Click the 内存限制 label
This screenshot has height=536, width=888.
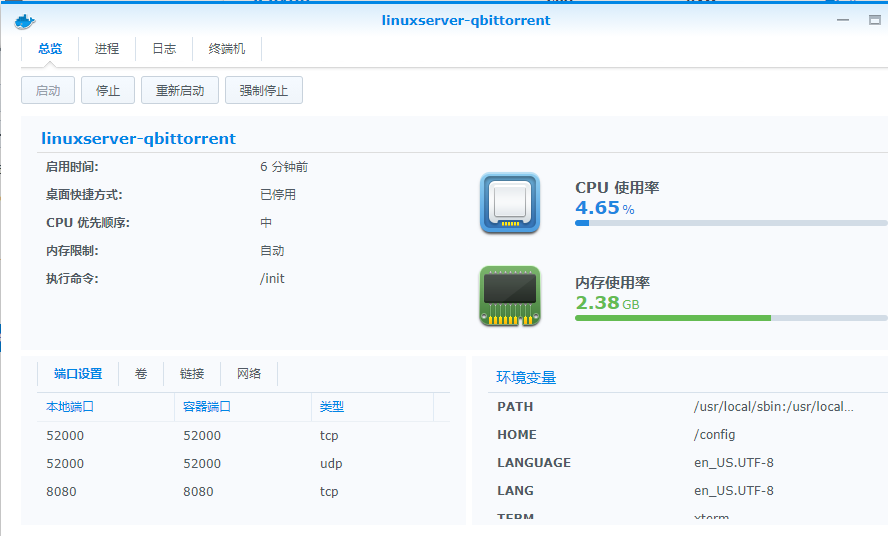click(72, 250)
